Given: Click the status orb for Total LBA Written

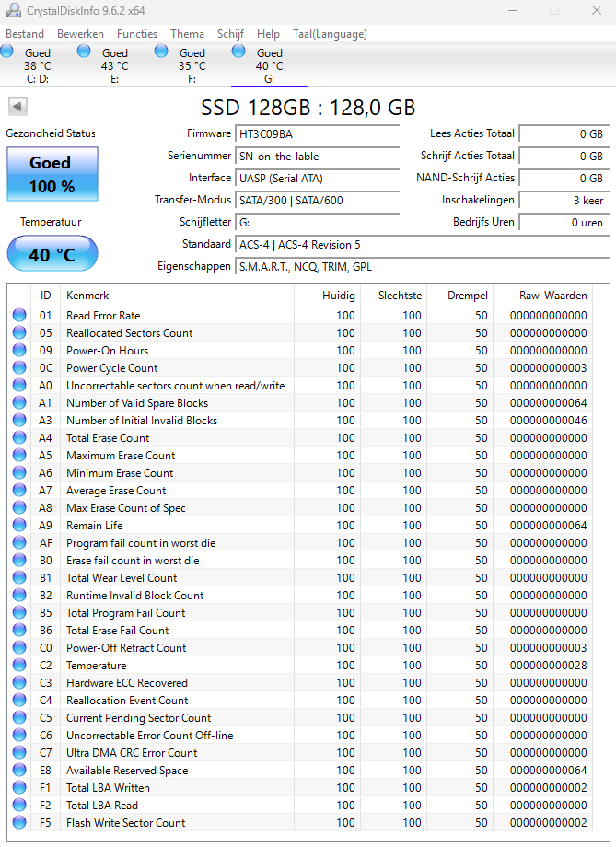Looking at the screenshot, I should coord(19,787).
